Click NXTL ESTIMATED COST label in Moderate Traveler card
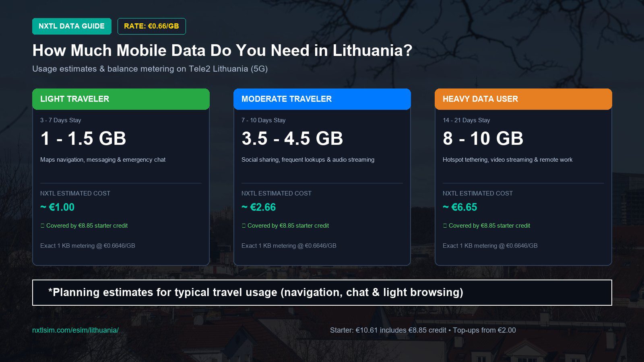Screen dimensions: 644x362 277,193
